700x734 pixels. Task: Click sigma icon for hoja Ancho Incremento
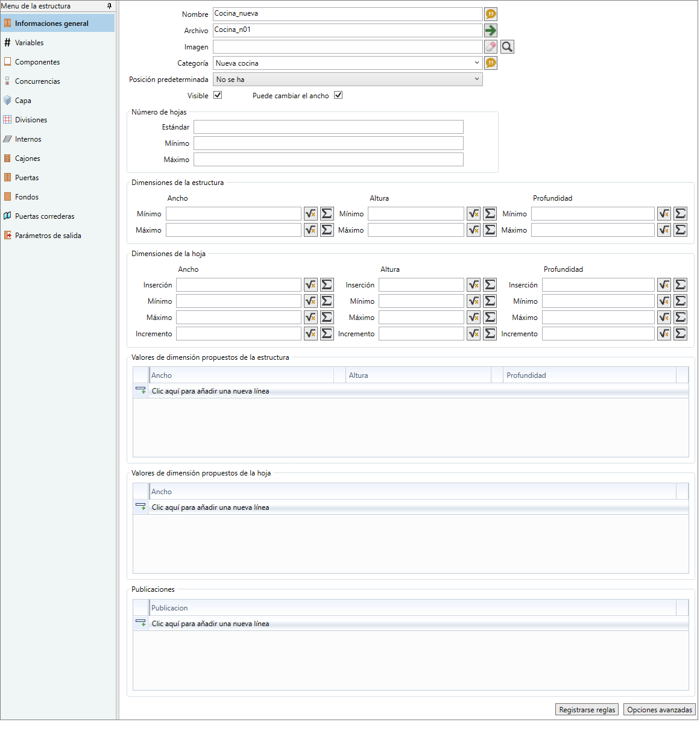click(327, 333)
